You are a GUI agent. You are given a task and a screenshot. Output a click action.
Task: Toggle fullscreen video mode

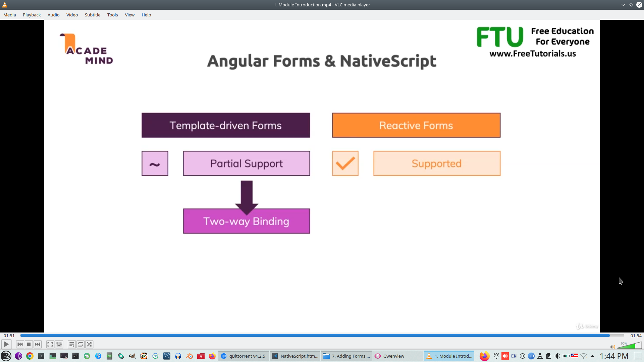(50, 344)
